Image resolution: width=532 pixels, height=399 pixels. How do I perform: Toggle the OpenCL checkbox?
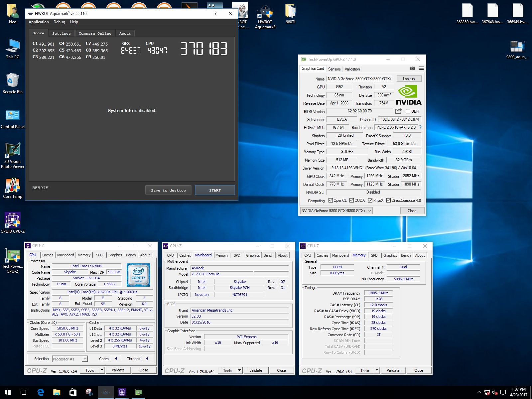pyautogui.click(x=331, y=200)
